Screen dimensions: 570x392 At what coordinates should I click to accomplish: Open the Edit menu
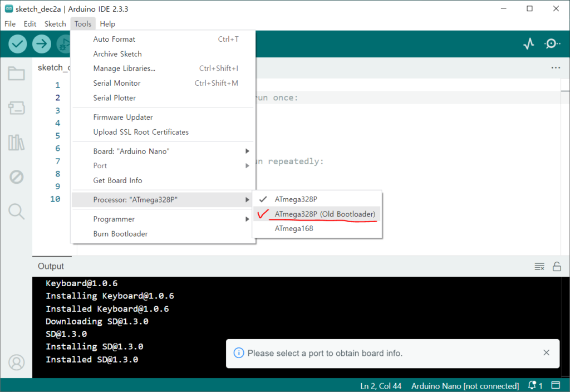click(30, 24)
